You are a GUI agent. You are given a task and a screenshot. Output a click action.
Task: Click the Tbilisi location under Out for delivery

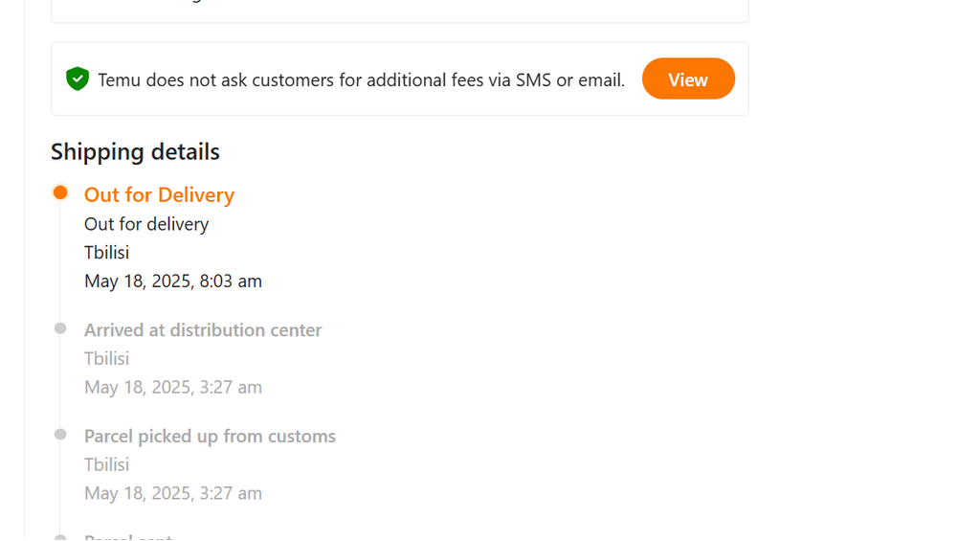[107, 252]
